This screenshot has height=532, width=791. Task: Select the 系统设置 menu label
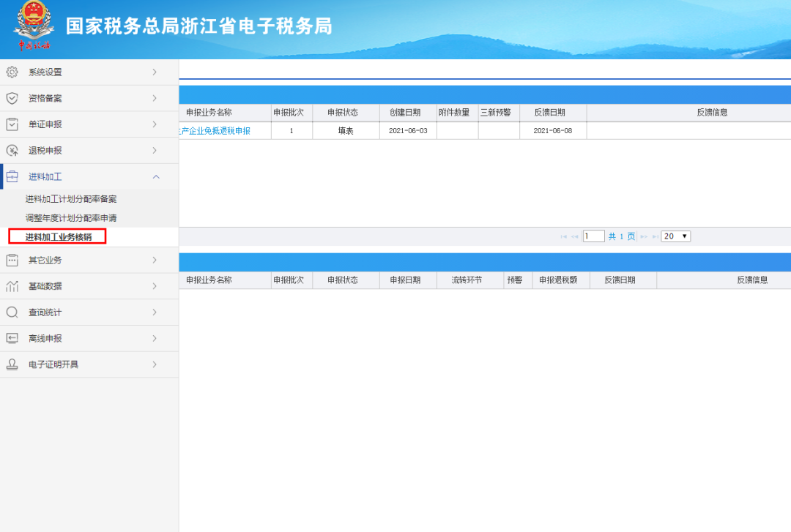tap(45, 72)
